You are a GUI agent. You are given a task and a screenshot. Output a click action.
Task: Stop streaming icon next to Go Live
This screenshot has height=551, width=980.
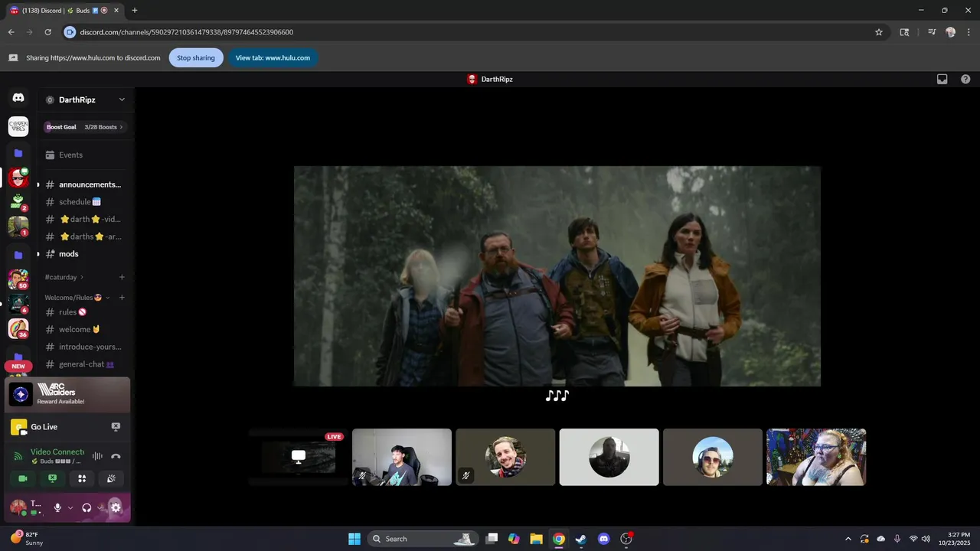116,426
